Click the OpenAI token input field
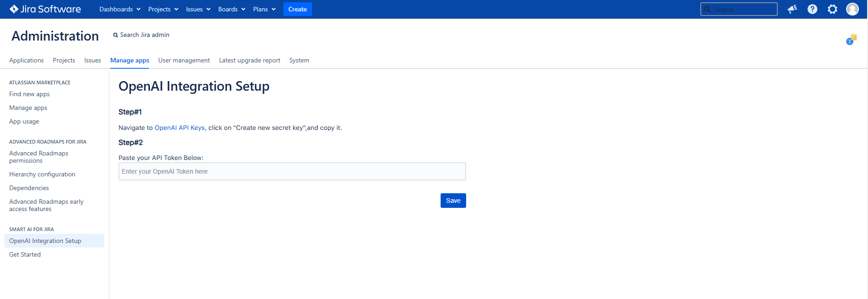868x299 pixels. click(x=292, y=171)
